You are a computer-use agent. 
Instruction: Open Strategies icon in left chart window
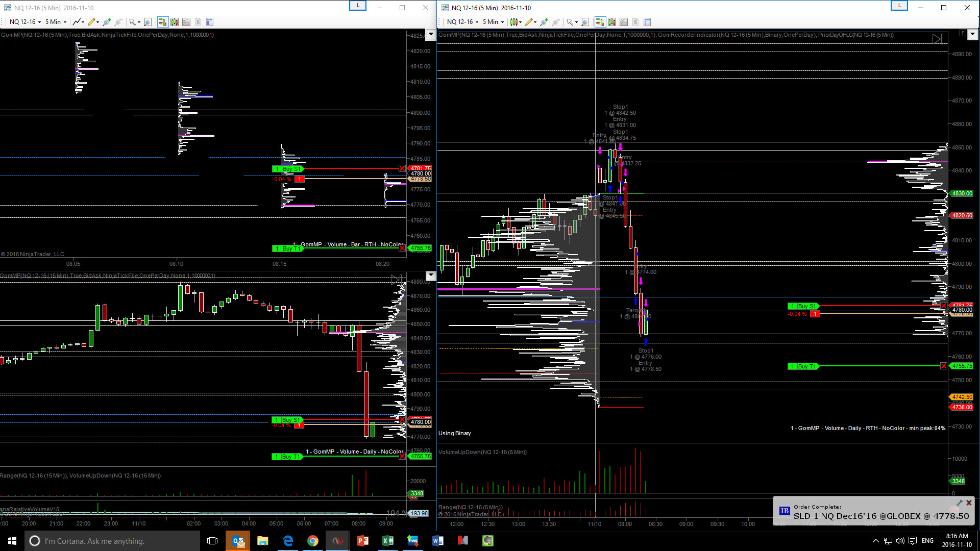click(x=198, y=22)
